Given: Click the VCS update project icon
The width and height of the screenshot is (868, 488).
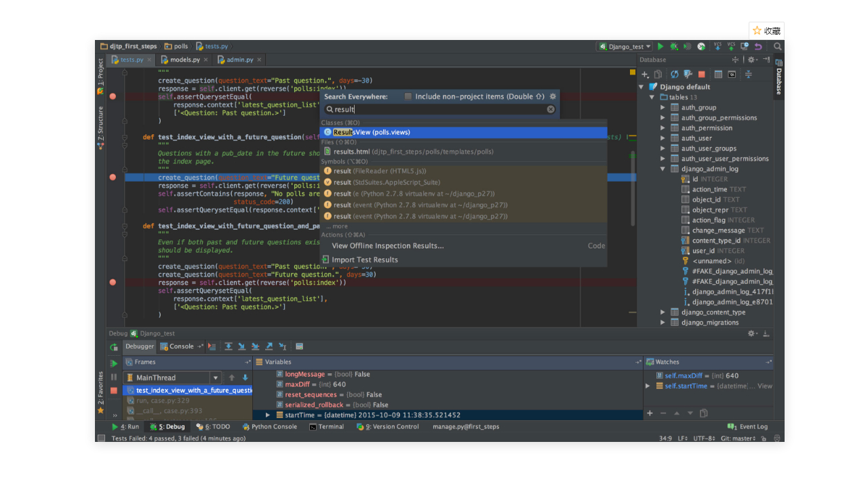Looking at the screenshot, I should pyautogui.click(x=717, y=46).
